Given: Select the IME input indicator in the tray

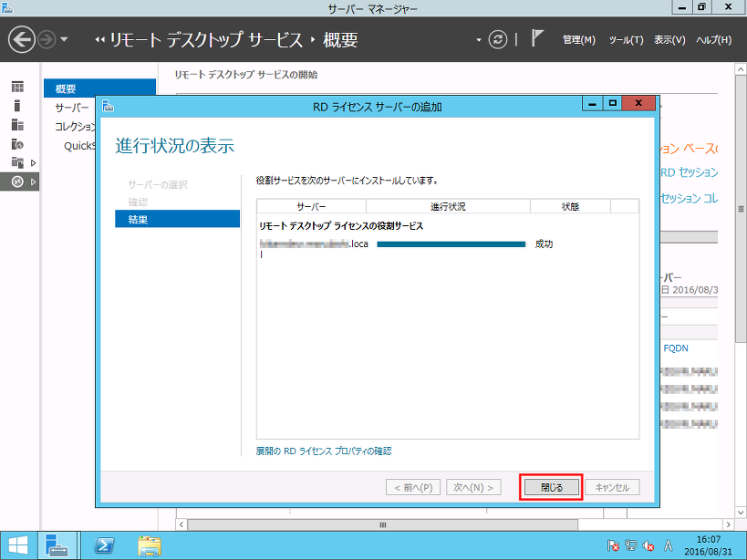Looking at the screenshot, I should coord(669,545).
